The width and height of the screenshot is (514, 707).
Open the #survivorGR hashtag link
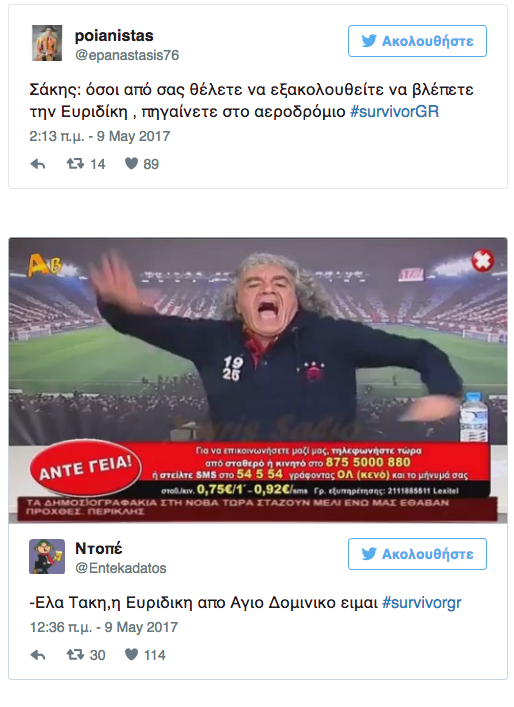[395, 111]
